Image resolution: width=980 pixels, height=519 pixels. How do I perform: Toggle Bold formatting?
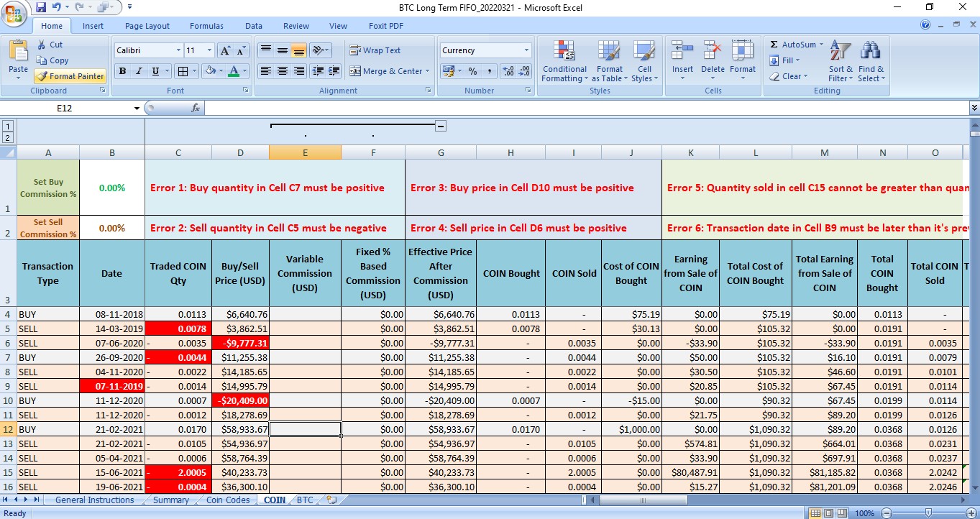(x=122, y=71)
